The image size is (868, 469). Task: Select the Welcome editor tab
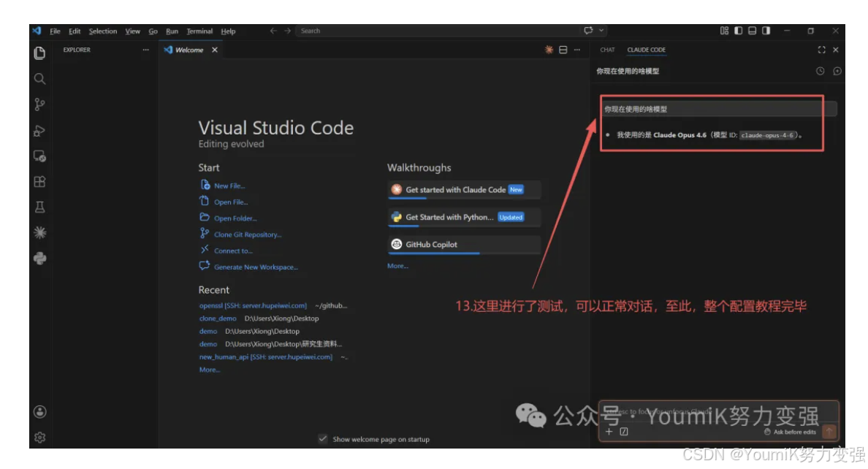[x=190, y=50]
